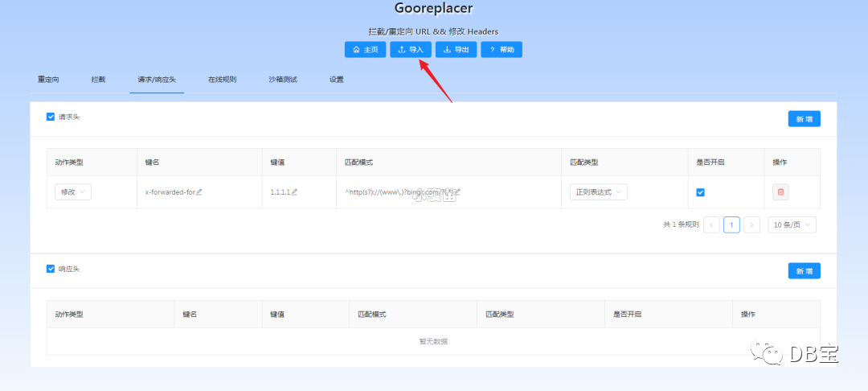Click the 动作类型 header in response table
The image size is (868, 391).
point(69,314)
